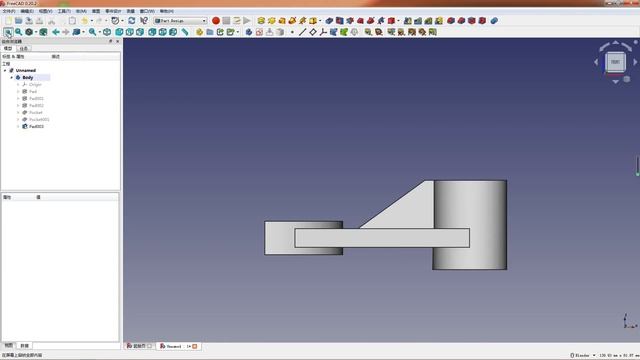Set front view cube icon
Image resolution: width=640 pixels, height=360 pixels.
click(119, 32)
